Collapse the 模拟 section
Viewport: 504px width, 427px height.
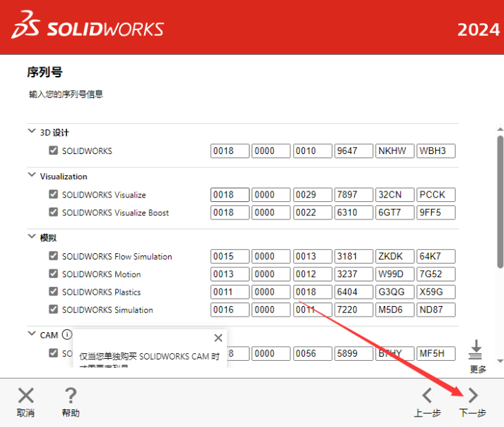tap(31, 238)
